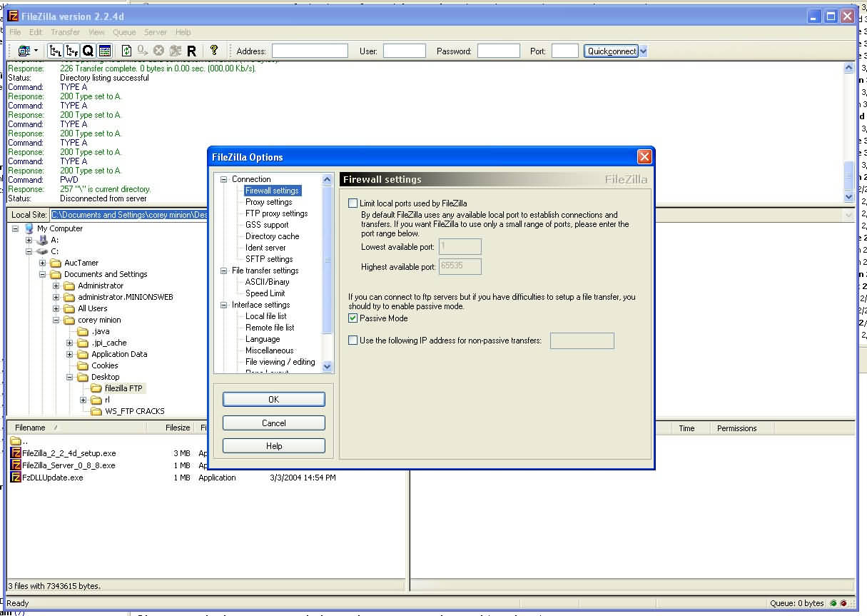Open the Queue menu
This screenshot has width=867, height=616.
124,32
